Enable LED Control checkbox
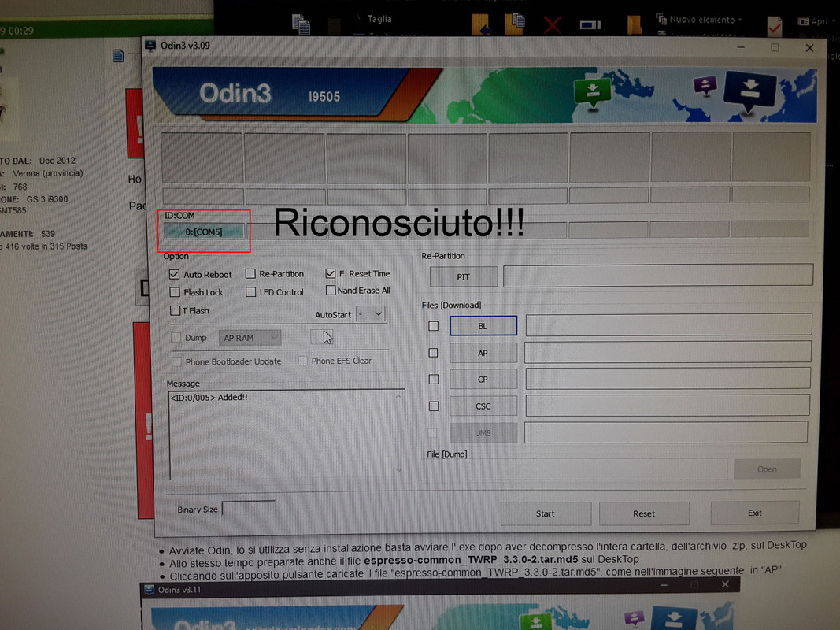 (250, 292)
